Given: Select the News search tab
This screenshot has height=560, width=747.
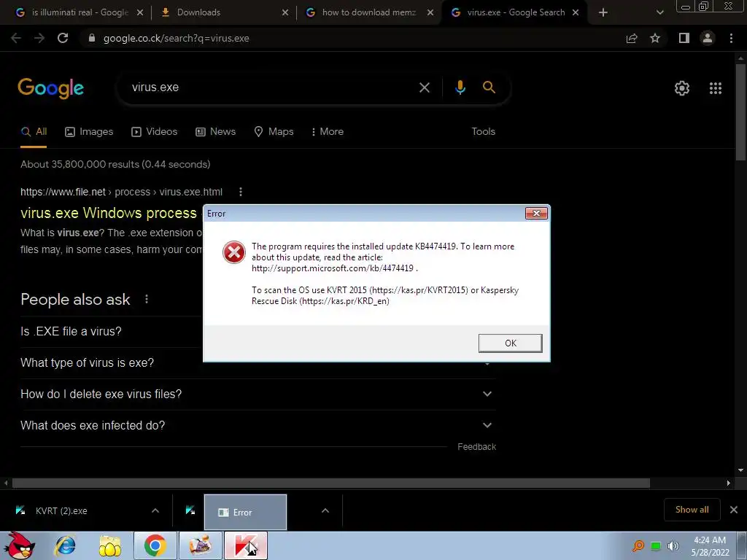Looking at the screenshot, I should tap(215, 131).
